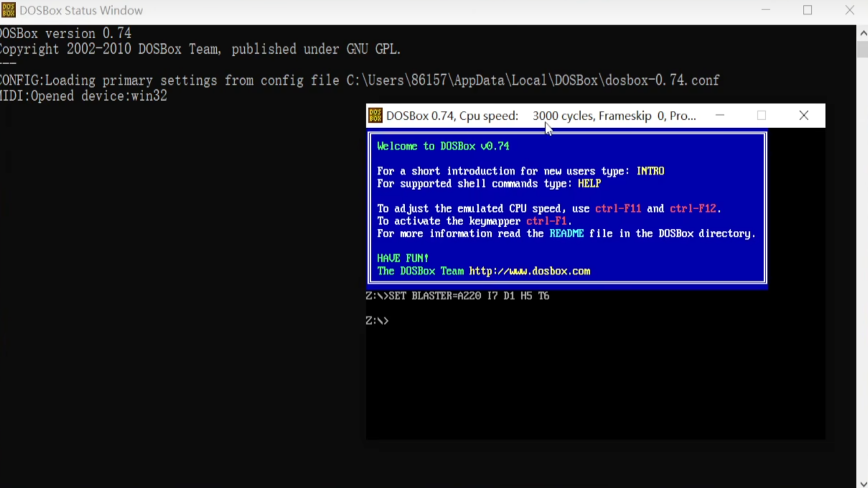Screen dimensions: 868x488
Task: Click the http://www.dosbox.com link
Action: pos(530,271)
